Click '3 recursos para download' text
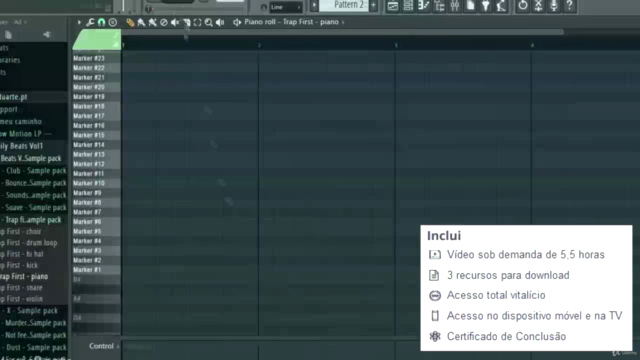 [508, 276]
